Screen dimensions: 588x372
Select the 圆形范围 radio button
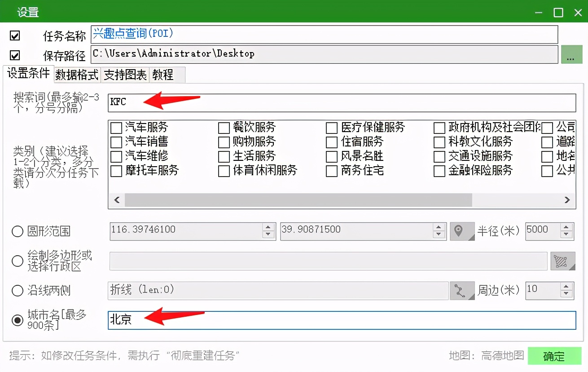[18, 231]
